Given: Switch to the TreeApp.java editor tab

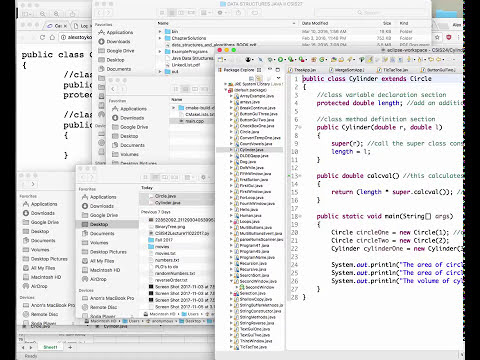Looking at the screenshot, I should point(302,70).
